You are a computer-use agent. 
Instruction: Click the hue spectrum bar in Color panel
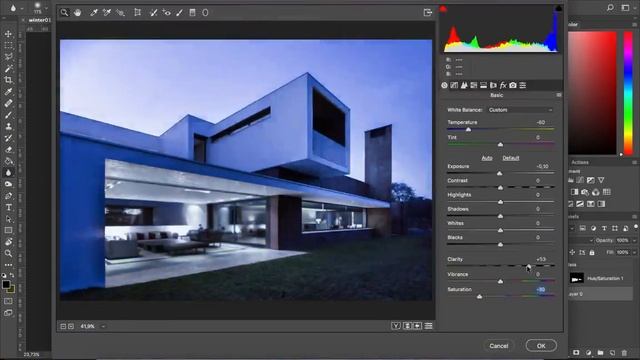point(628,93)
